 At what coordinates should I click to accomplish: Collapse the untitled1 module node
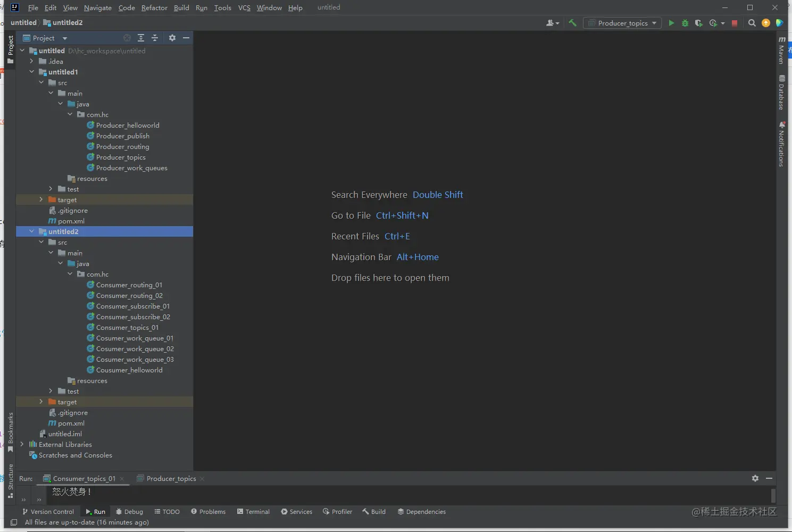32,72
